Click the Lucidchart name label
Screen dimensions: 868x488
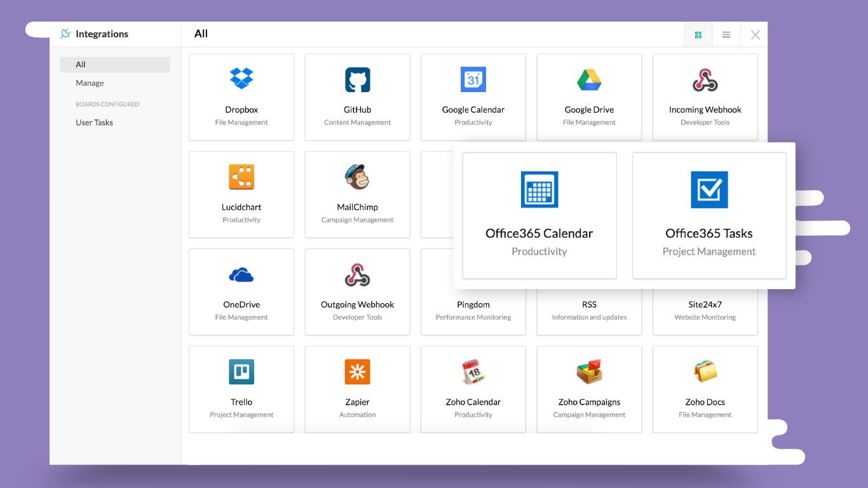click(241, 207)
